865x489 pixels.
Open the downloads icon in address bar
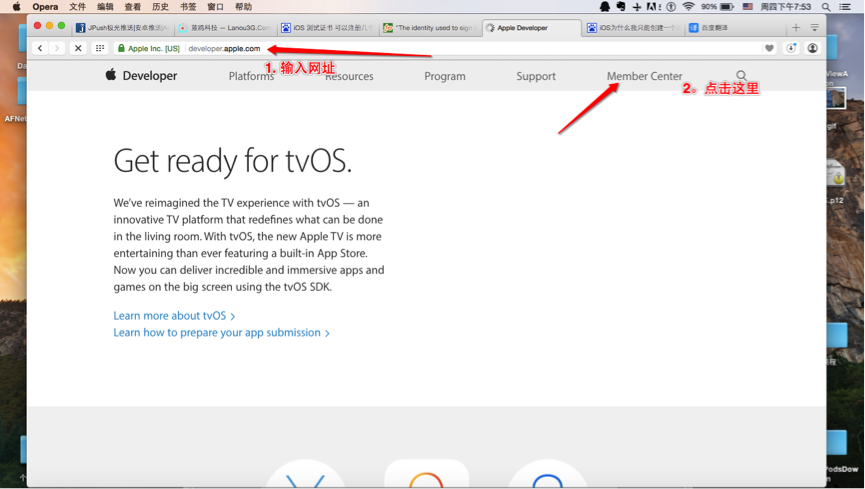pyautogui.click(x=791, y=49)
